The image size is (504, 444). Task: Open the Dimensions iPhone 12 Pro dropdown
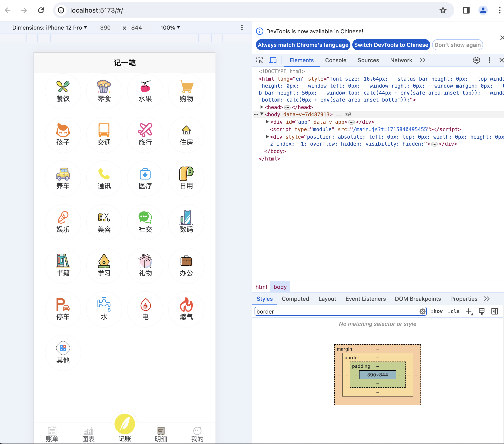(50, 28)
